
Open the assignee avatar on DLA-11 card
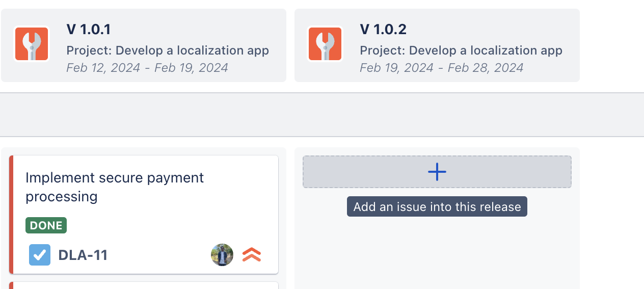tap(222, 255)
